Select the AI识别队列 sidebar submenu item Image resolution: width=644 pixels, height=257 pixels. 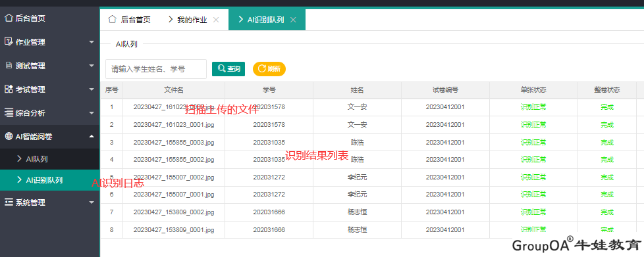point(49,180)
